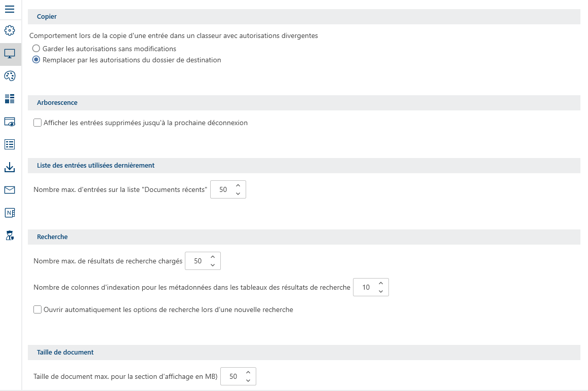Open the color palette appearance settings

pyautogui.click(x=9, y=76)
